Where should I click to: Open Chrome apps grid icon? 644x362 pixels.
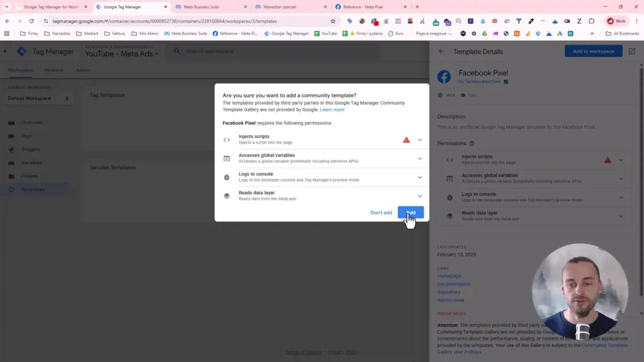[6, 34]
